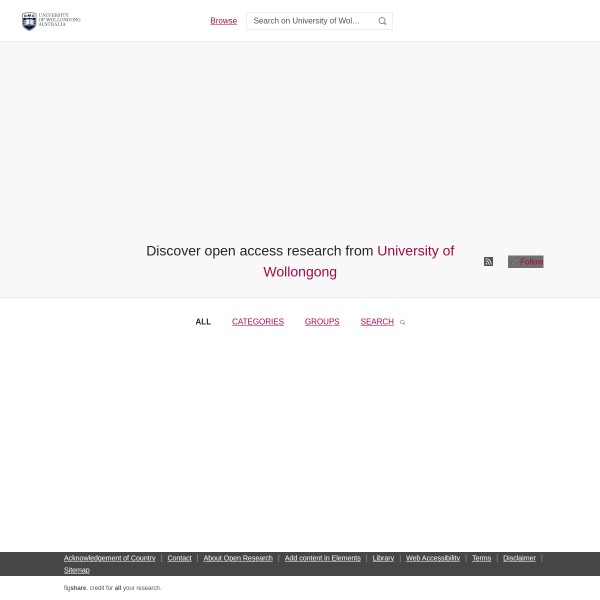The width and height of the screenshot is (600, 600).
Task: Click the Follow button
Action: coord(526,262)
